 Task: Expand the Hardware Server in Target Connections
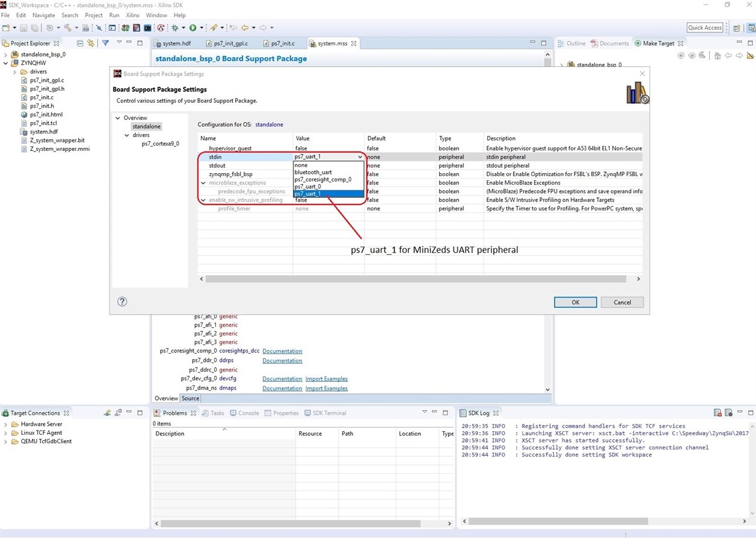tap(5, 425)
